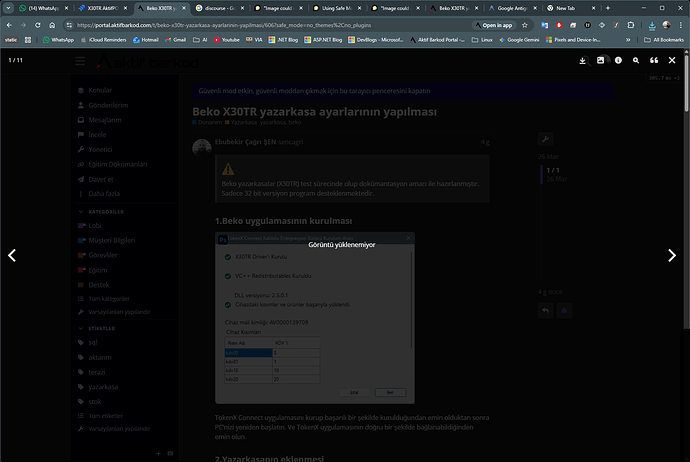Click 'Görüntü yüklenemiyor' error message
This screenshot has height=462, width=690.
click(341, 245)
